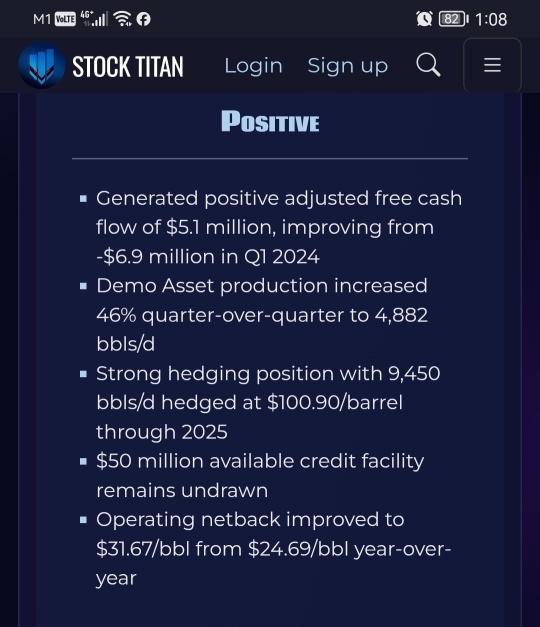Viewport: 540px width, 627px height.
Task: Tap the strong hedging position bullet
Action: [260, 402]
